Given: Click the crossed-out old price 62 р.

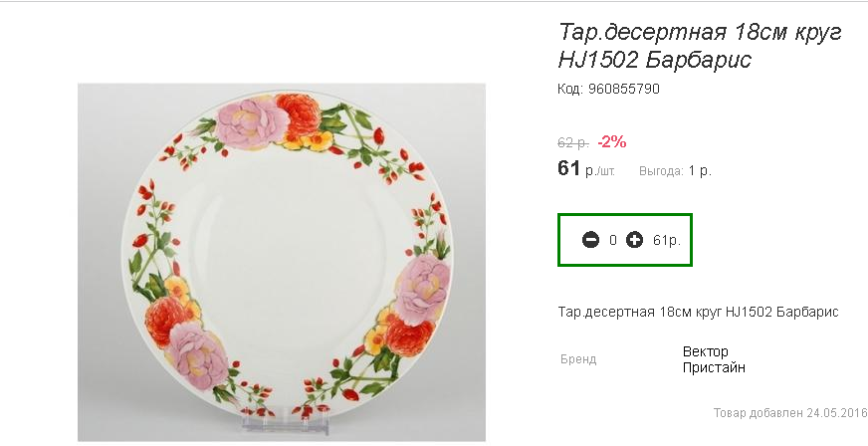Looking at the screenshot, I should (x=573, y=142).
